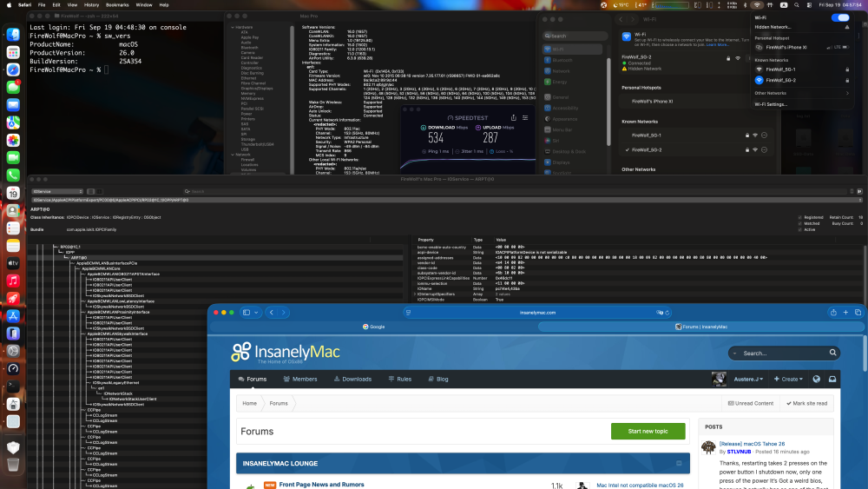Launch Safari compass icon in the Dock
This screenshot has width=868, height=489.
click(x=13, y=69)
